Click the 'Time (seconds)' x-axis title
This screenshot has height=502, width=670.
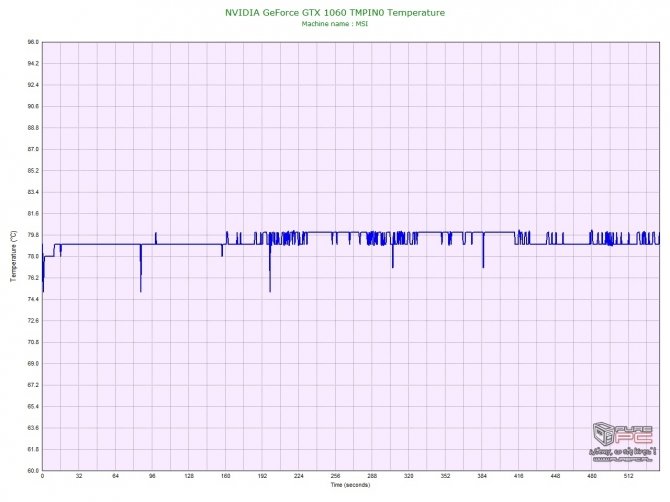(350, 485)
